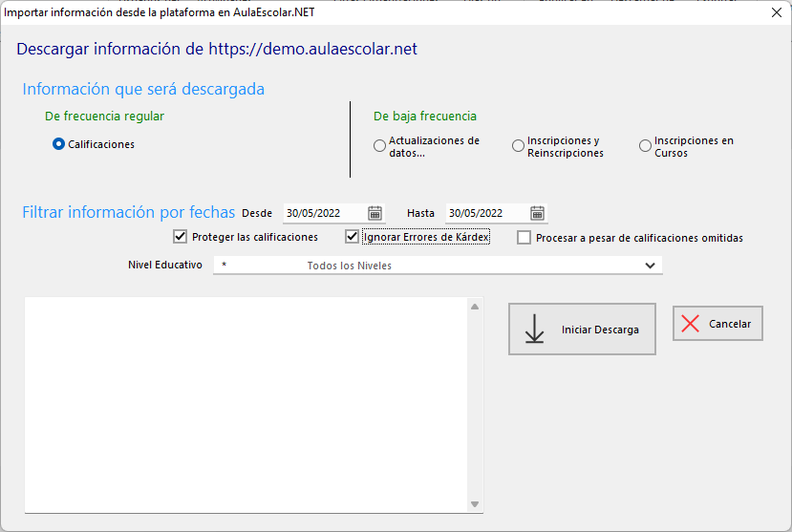Viewport: 792px width, 532px height.
Task: Select the Calificaciones radio option
Action: 59,144
